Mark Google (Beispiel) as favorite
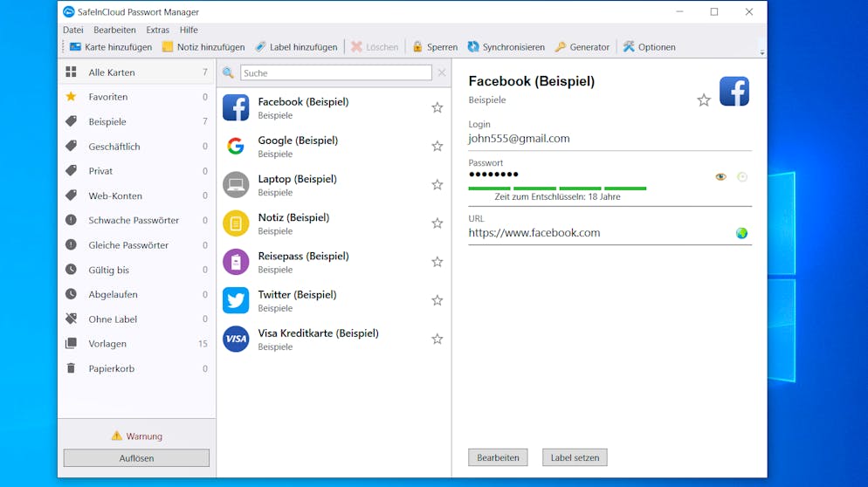The image size is (868, 487). pyautogui.click(x=437, y=147)
